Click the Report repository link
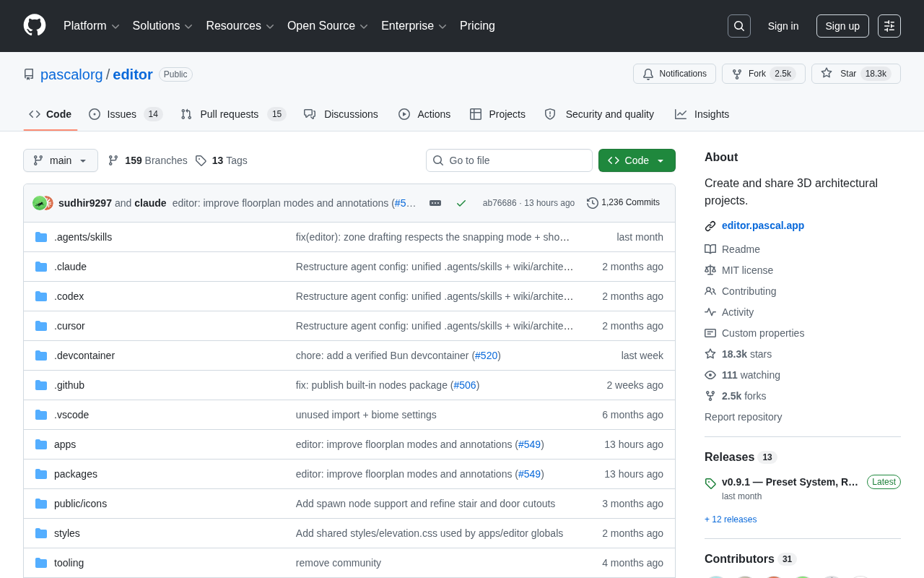Screen dimensions: 924x578 pos(743,417)
